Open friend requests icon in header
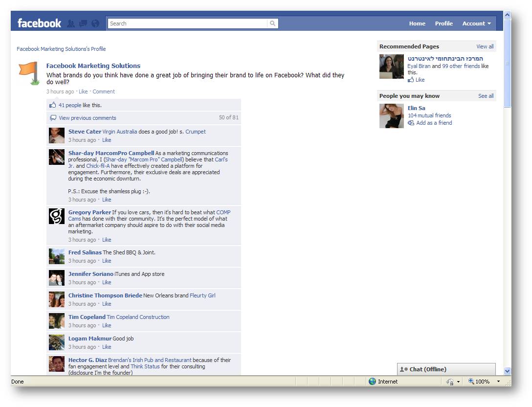The height and width of the screenshot is (407, 532). [x=71, y=23]
